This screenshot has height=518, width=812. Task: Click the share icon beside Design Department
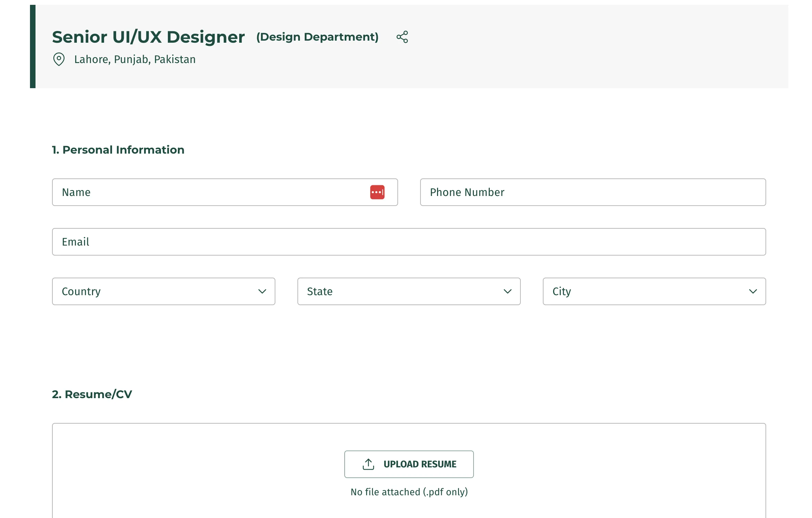(402, 37)
